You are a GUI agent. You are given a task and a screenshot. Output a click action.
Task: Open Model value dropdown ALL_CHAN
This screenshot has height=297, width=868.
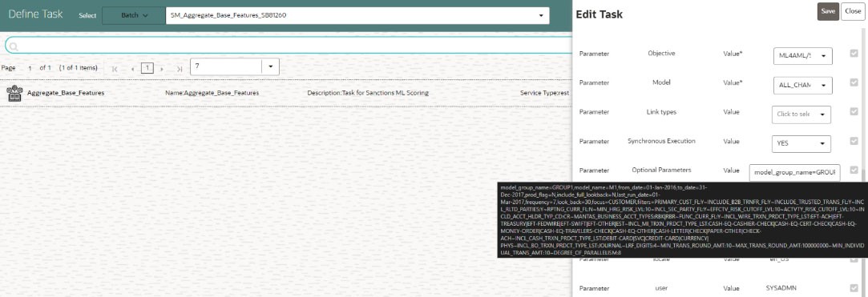(802, 85)
